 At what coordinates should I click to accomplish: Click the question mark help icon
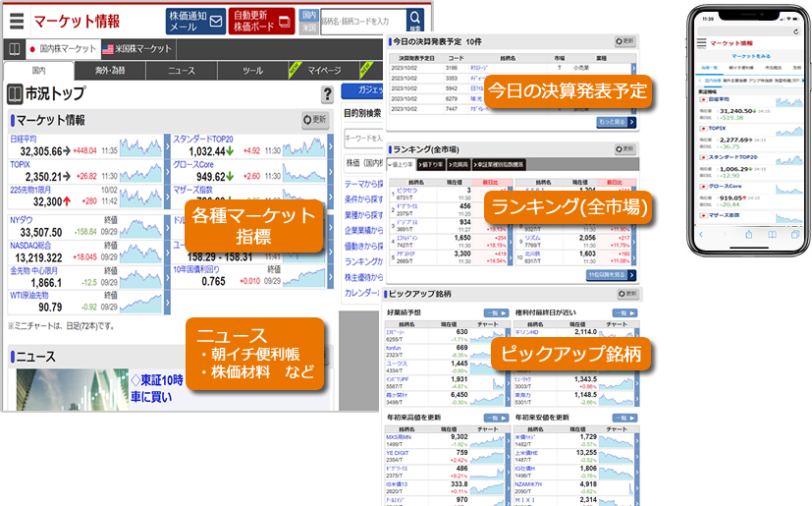327,94
